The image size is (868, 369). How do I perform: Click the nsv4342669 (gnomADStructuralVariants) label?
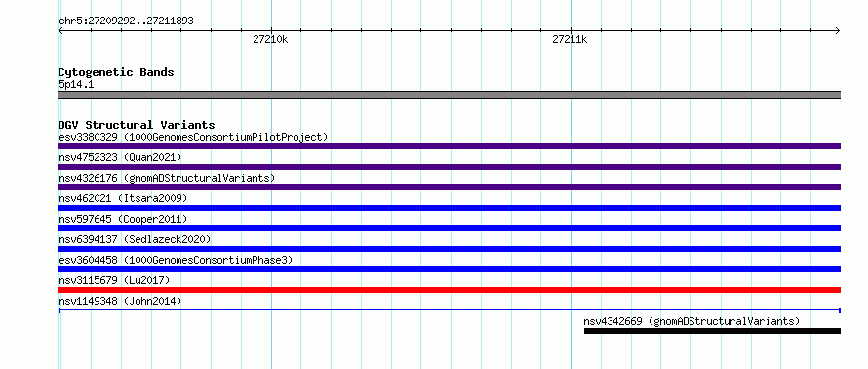coord(692,321)
